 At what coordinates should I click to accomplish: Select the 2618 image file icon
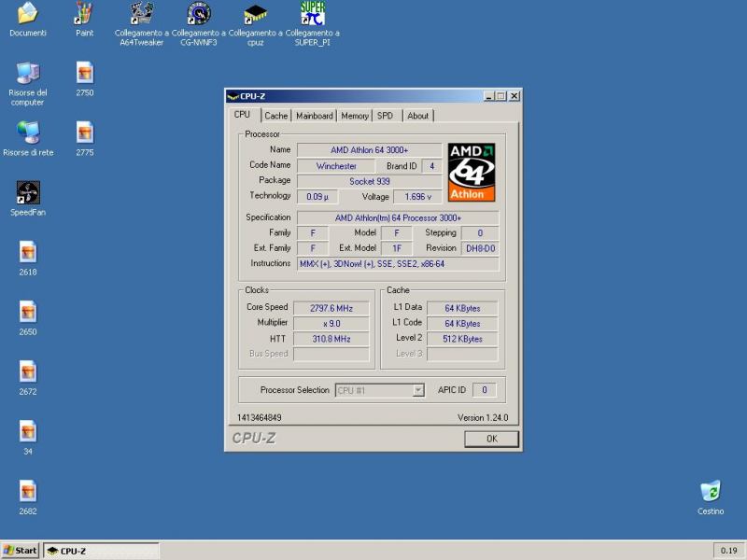28,252
